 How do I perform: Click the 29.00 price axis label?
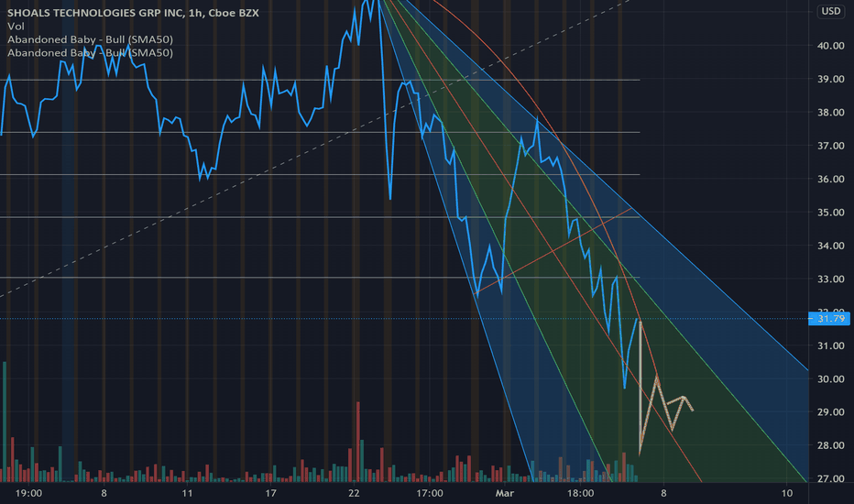pyautogui.click(x=830, y=412)
